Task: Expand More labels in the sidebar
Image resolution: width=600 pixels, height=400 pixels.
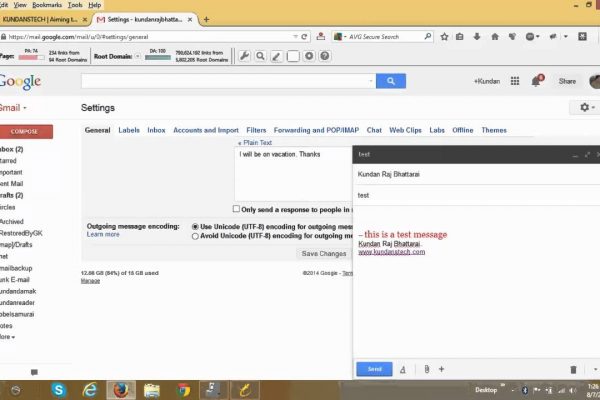Action: [7, 337]
